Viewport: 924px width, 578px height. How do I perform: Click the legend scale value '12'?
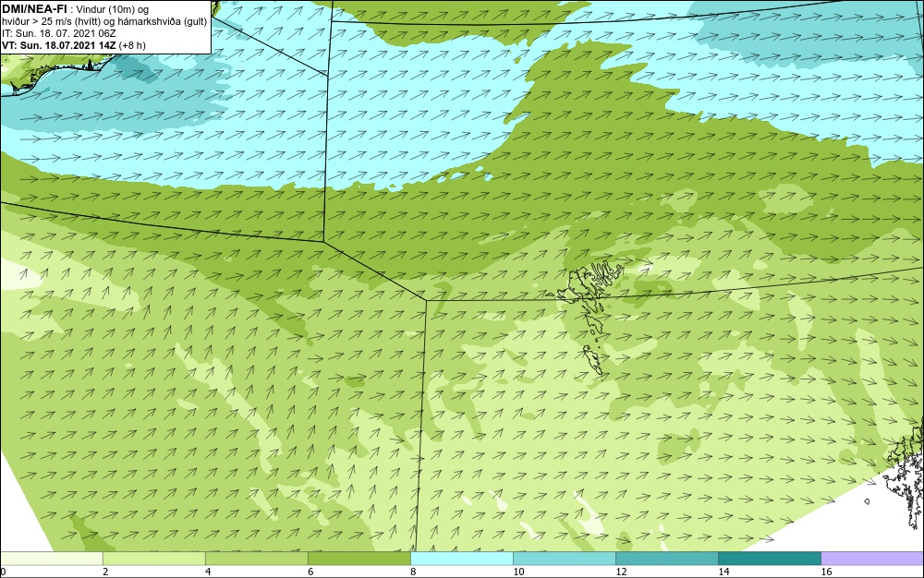coord(621,572)
